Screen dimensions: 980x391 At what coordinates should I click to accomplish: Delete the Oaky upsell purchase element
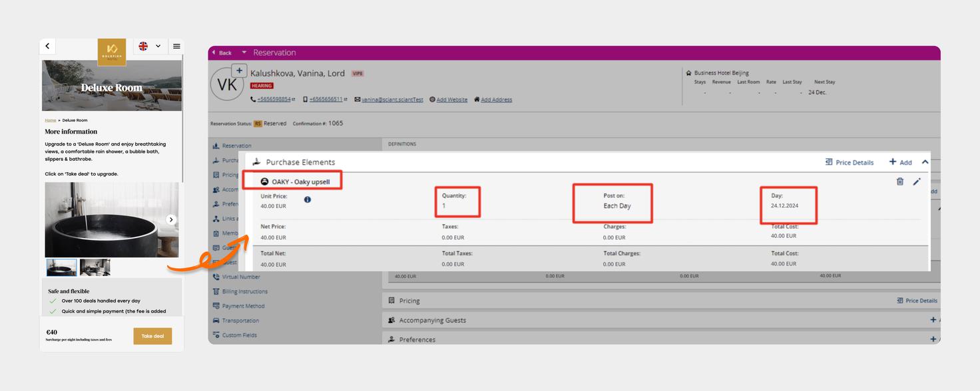pos(900,182)
